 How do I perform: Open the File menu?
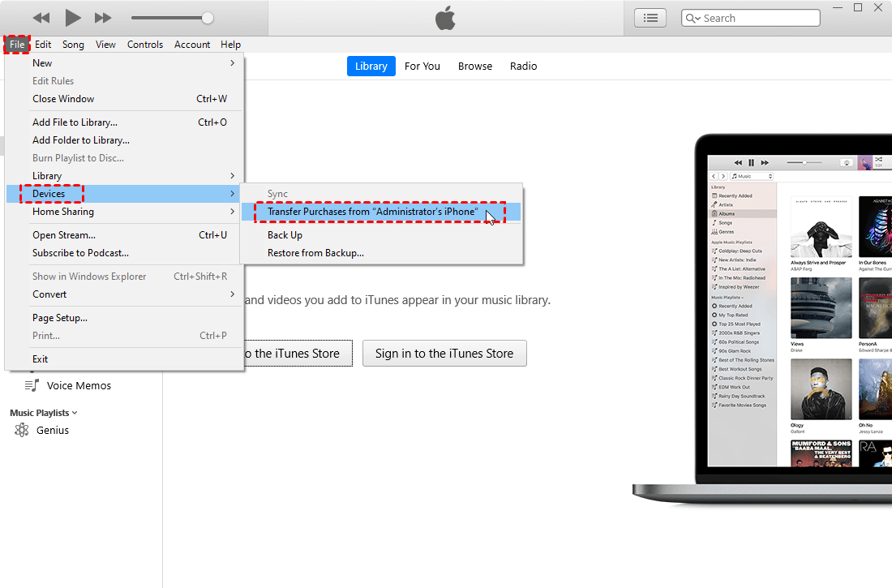click(x=16, y=45)
